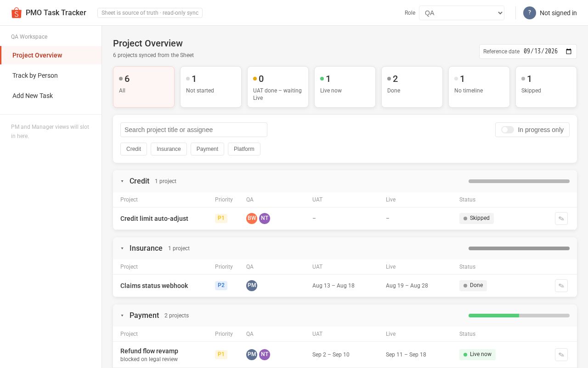The width and height of the screenshot is (588, 368).
Task: Click NT avatar on Refund flow revamp
Action: point(265,355)
